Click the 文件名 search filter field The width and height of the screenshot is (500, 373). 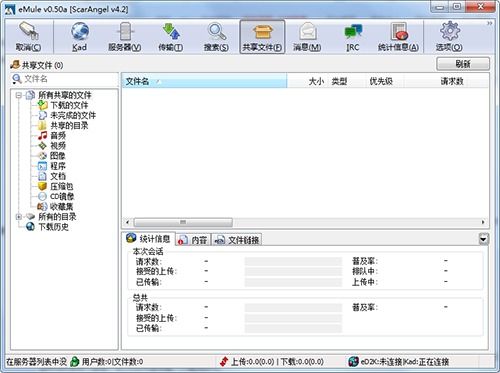point(64,79)
